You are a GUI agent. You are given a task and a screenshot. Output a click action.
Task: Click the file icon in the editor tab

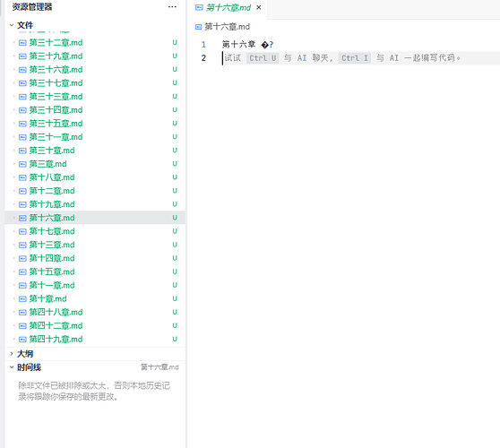coord(199,7)
